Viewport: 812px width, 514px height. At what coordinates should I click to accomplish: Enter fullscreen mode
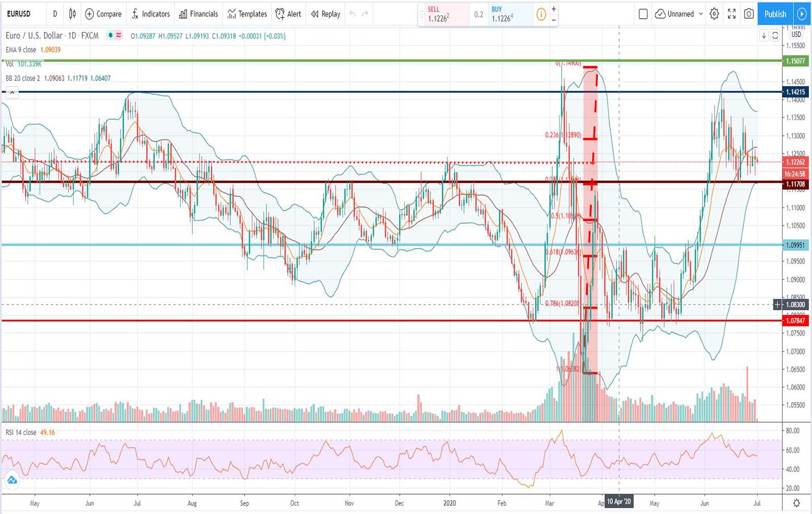[x=732, y=14]
